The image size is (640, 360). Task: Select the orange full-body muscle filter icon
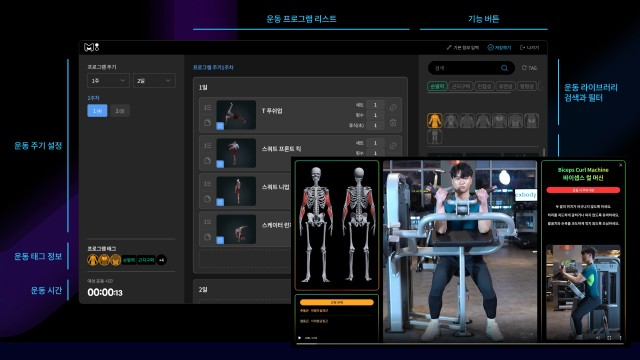point(435,120)
